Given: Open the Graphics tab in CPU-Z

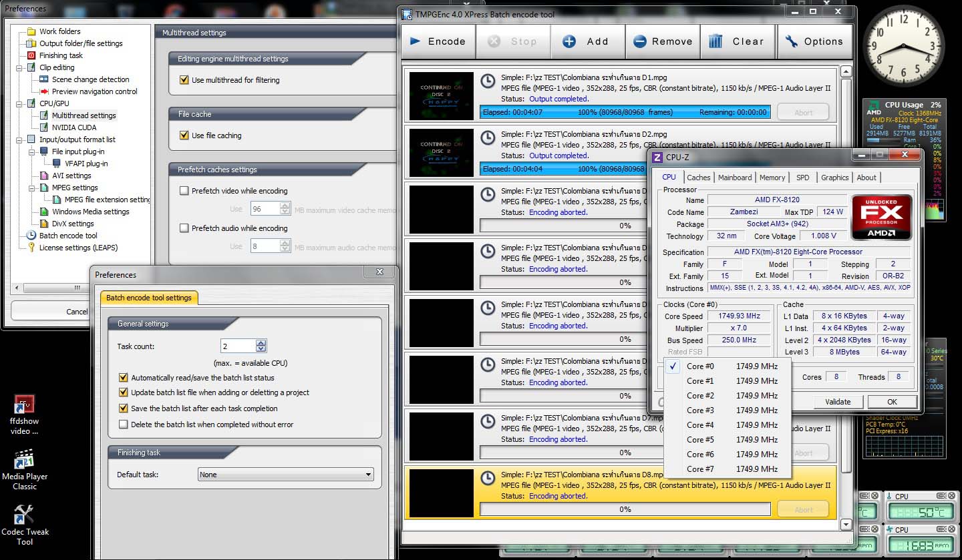Looking at the screenshot, I should (835, 178).
